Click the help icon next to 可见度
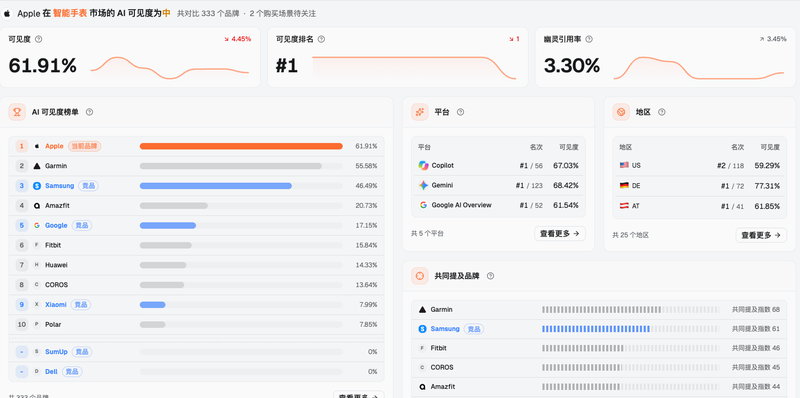 click(38, 39)
